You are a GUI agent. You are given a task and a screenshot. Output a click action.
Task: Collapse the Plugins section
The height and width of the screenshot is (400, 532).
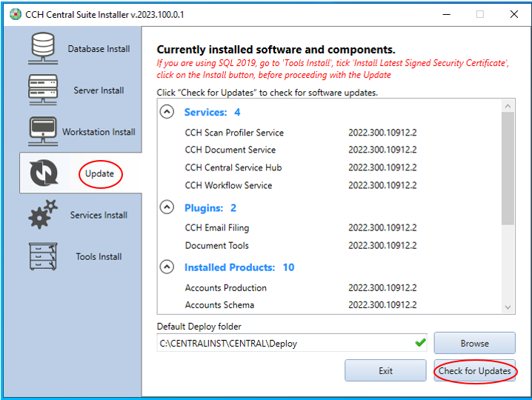click(167, 207)
